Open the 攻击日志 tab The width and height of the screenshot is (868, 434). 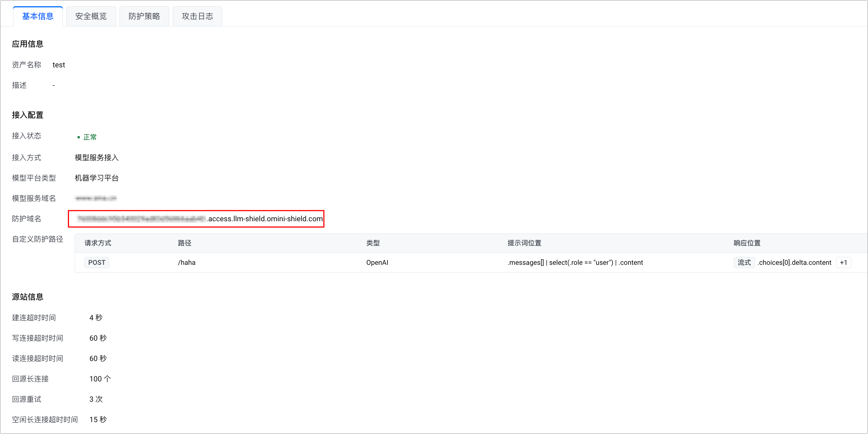[x=197, y=16]
